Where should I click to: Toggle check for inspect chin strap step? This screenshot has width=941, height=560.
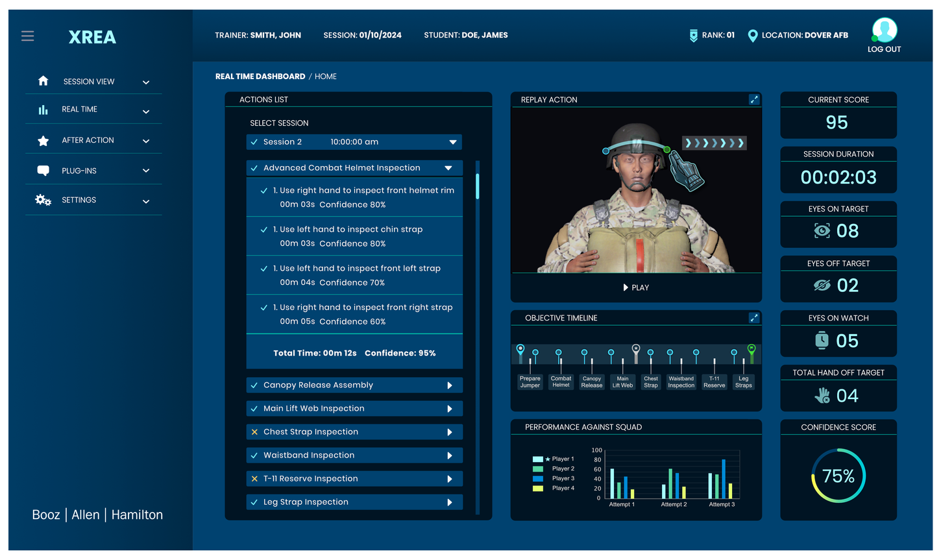[264, 230]
